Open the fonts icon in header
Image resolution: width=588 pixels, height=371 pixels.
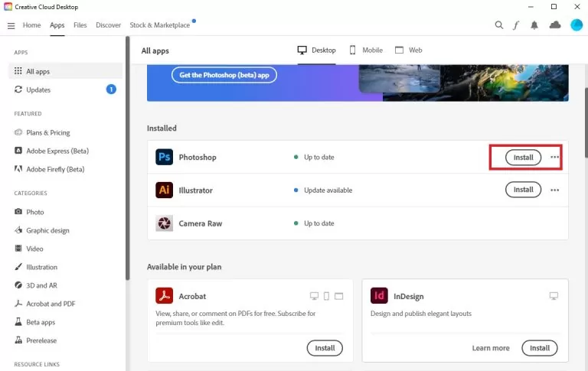tap(516, 25)
